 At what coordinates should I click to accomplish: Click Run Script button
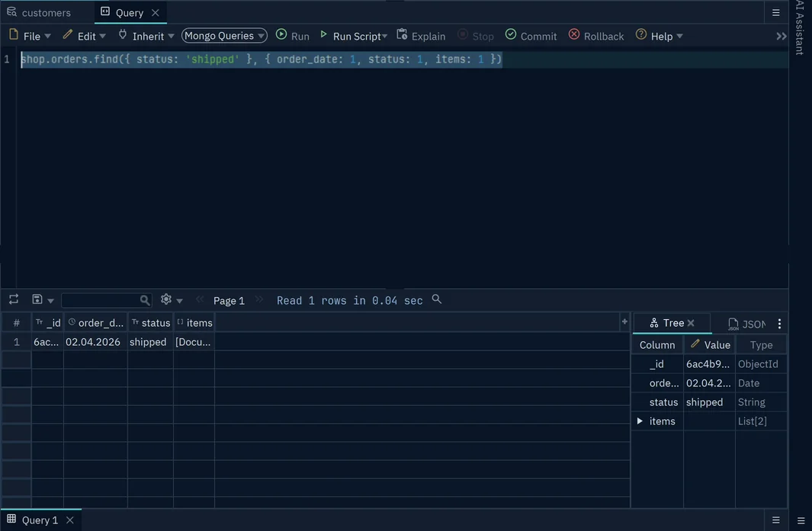pos(351,36)
